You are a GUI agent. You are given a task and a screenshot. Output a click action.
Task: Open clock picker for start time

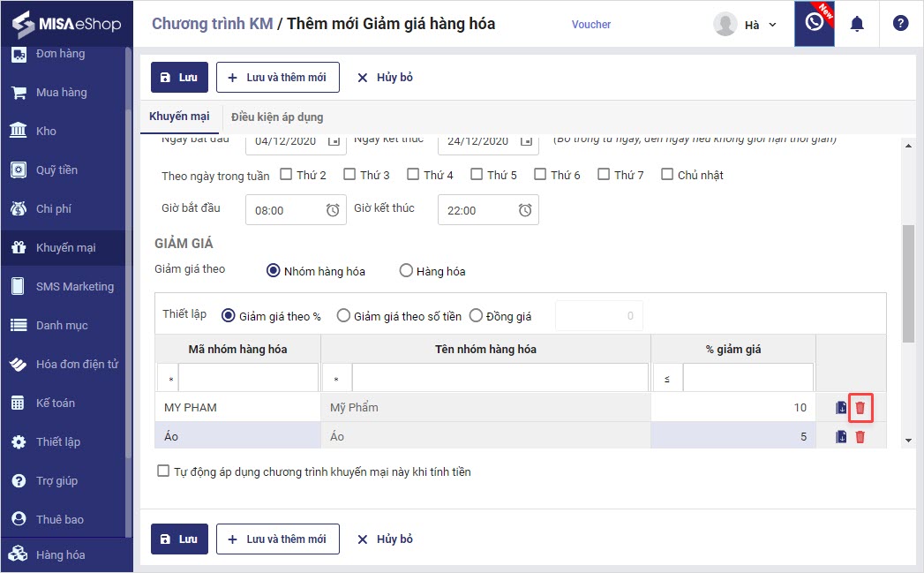(x=333, y=210)
